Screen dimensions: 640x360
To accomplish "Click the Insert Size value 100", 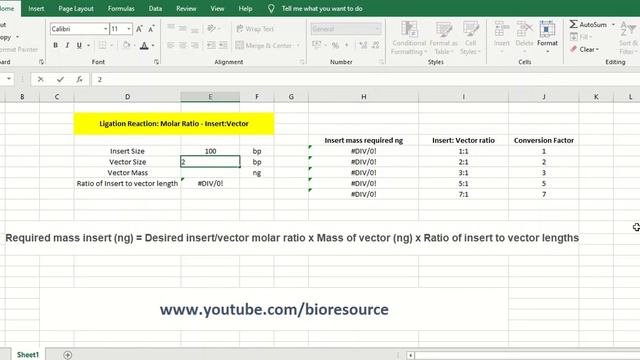I will tap(210, 151).
